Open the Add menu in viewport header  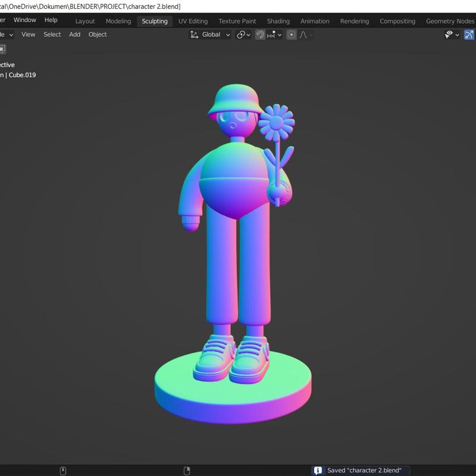[x=74, y=35]
